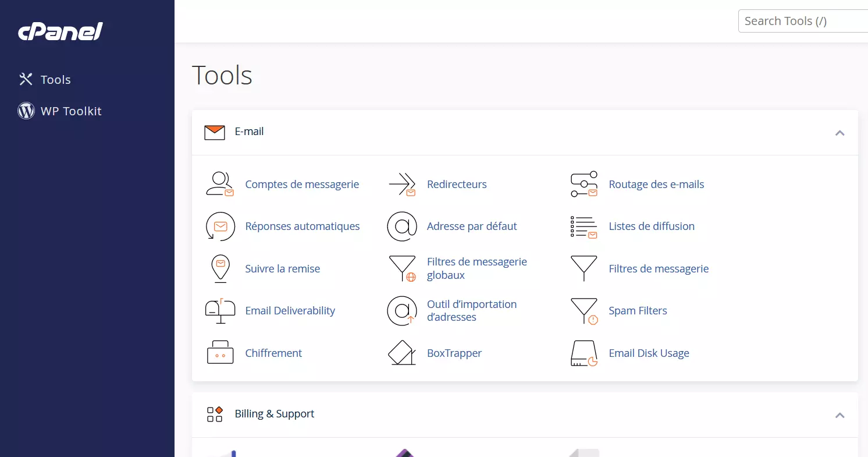This screenshot has height=457, width=868.
Task: Click the BoxTrapper icon
Action: [x=402, y=353]
